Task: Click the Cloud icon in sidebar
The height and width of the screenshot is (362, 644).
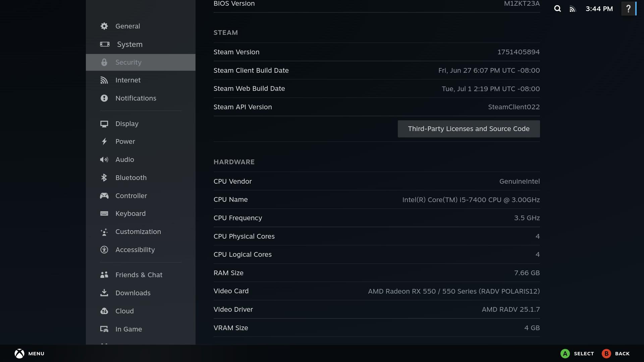Action: (x=104, y=311)
